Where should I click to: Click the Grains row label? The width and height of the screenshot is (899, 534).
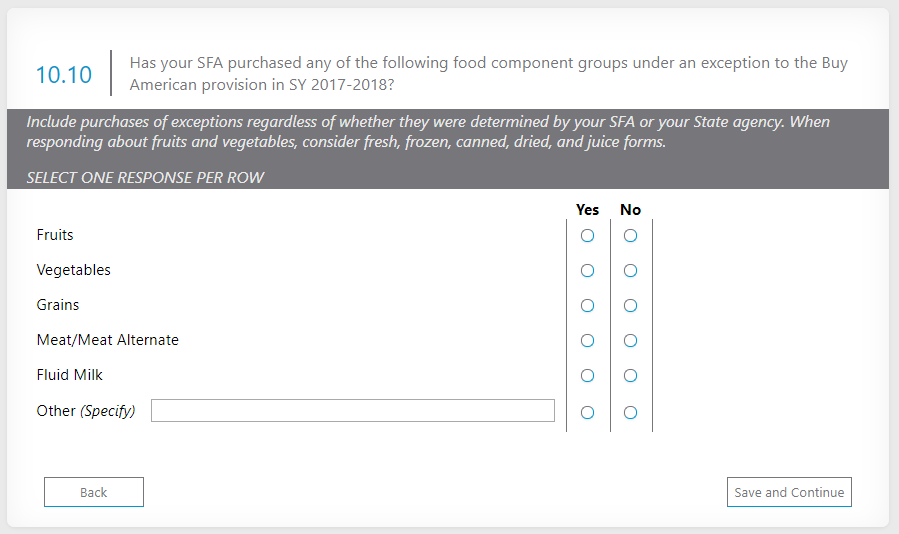[x=58, y=305]
